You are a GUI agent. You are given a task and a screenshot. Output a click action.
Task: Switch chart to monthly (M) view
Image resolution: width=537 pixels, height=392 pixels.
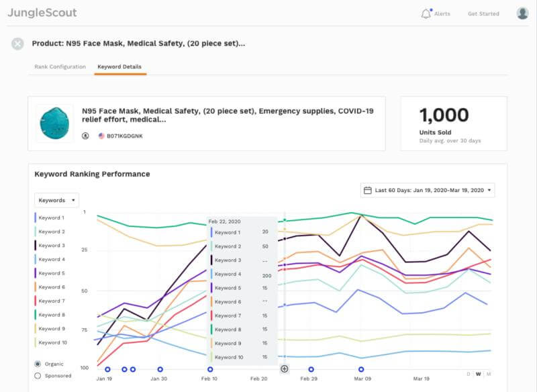pyautogui.click(x=489, y=374)
